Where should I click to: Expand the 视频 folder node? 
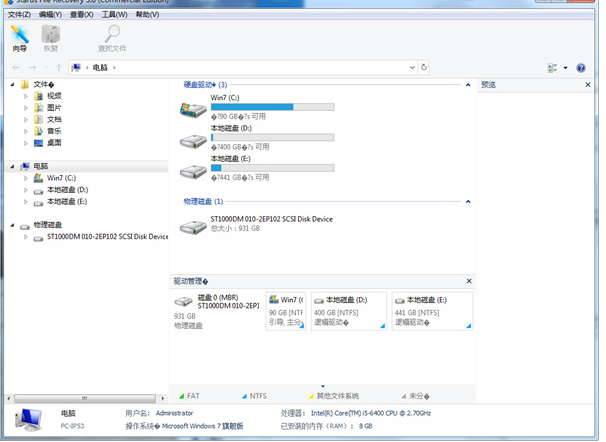click(x=26, y=96)
